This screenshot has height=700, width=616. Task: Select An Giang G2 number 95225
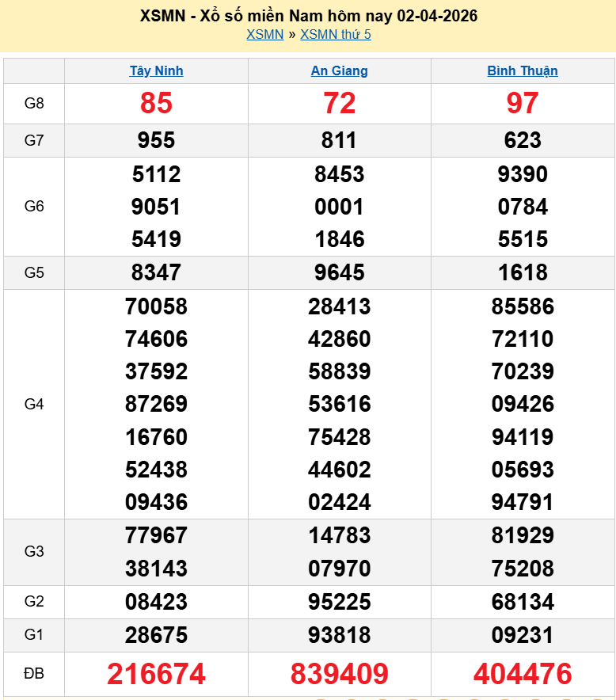tap(339, 602)
